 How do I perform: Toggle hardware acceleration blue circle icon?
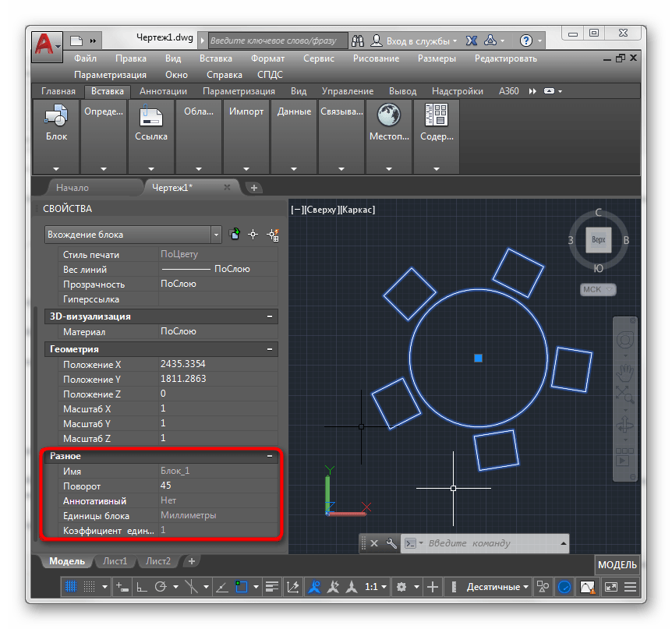pyautogui.click(x=564, y=587)
